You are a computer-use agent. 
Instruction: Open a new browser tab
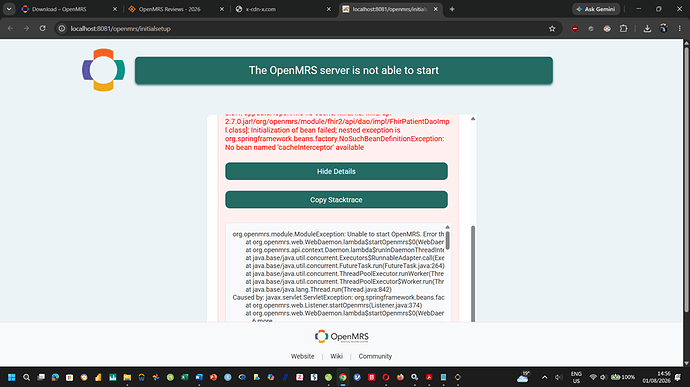coord(452,9)
